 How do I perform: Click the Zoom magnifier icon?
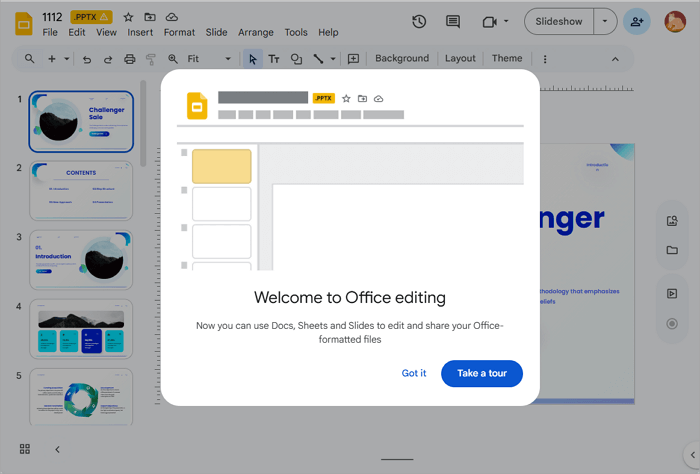[173, 58]
